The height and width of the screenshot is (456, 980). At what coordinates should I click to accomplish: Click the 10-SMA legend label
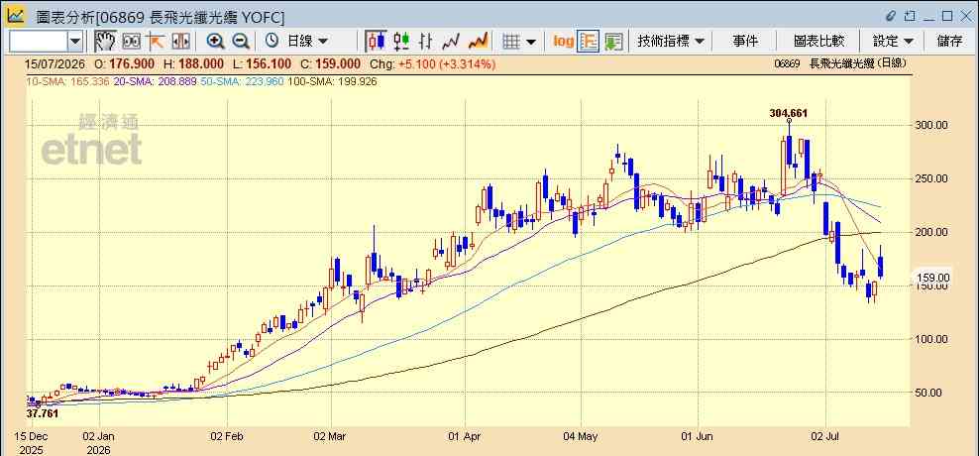click(x=68, y=81)
